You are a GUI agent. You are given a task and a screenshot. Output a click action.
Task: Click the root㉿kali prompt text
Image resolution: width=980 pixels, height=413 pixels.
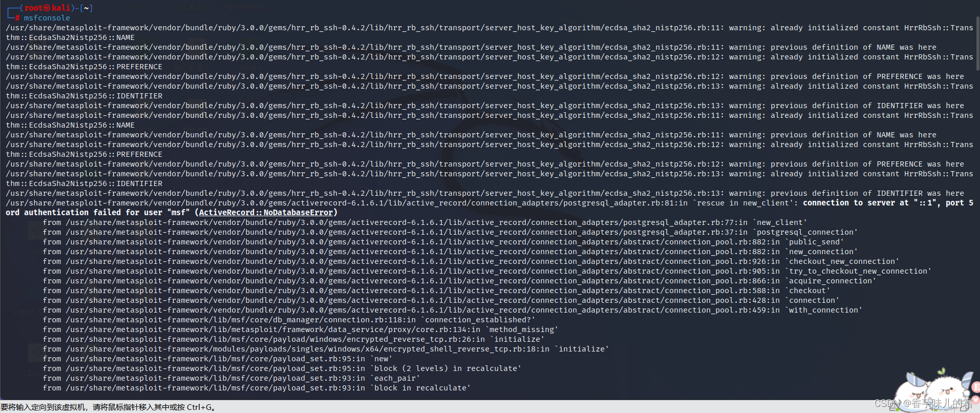click(x=48, y=8)
